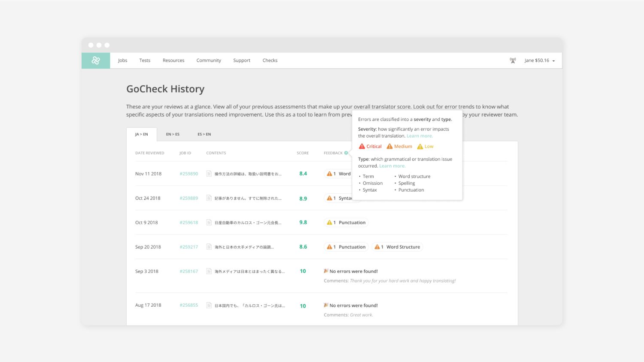644x362 pixels.
Task: Click document icon in the Sep 3 2018 row
Action: [x=209, y=271]
